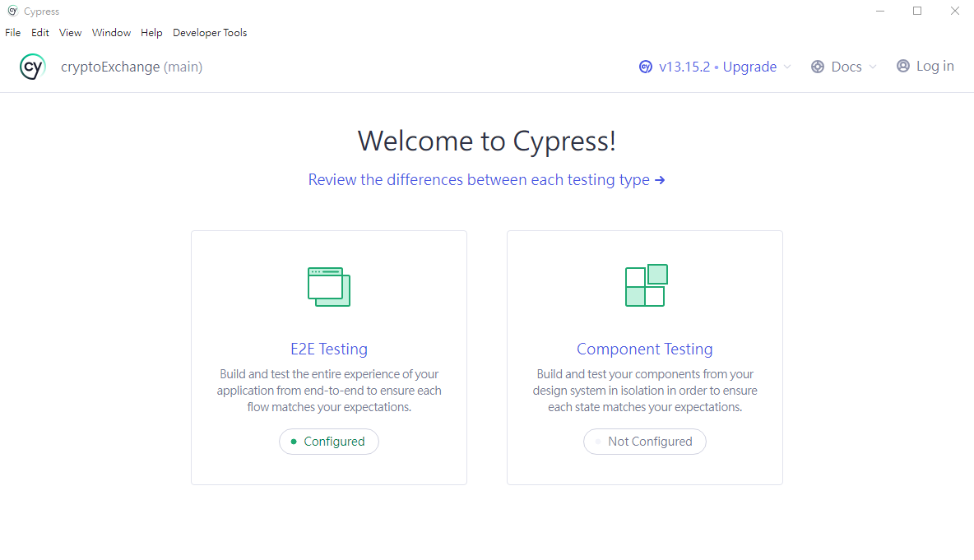Screen dimensions: 974x560
Task: Close the Cypress window
Action: pos(955,12)
